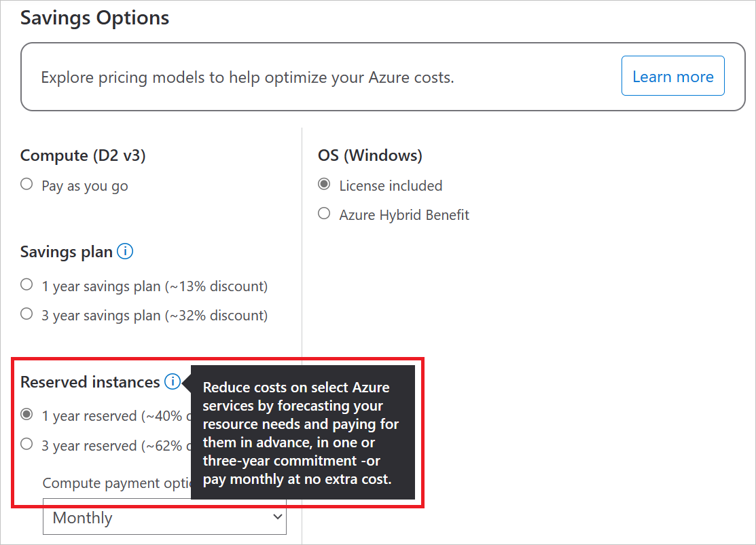This screenshot has height=545, width=756.
Task: Click the Reserved instances info icon
Action: pyautogui.click(x=173, y=382)
